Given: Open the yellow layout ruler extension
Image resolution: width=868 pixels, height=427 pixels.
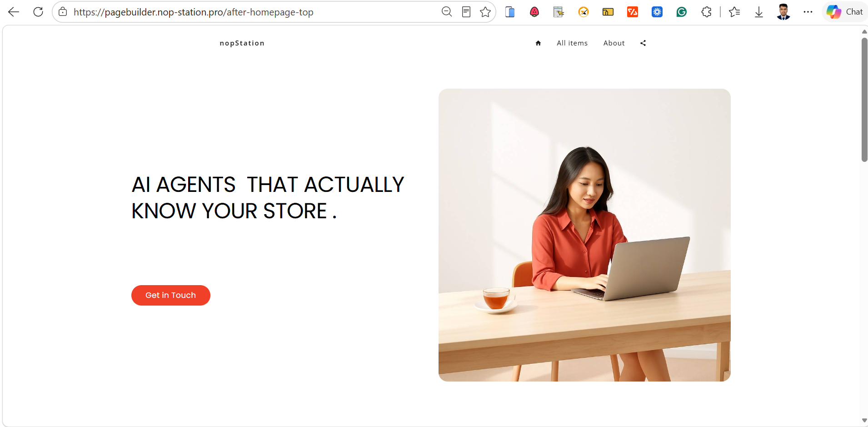Looking at the screenshot, I should pyautogui.click(x=608, y=12).
